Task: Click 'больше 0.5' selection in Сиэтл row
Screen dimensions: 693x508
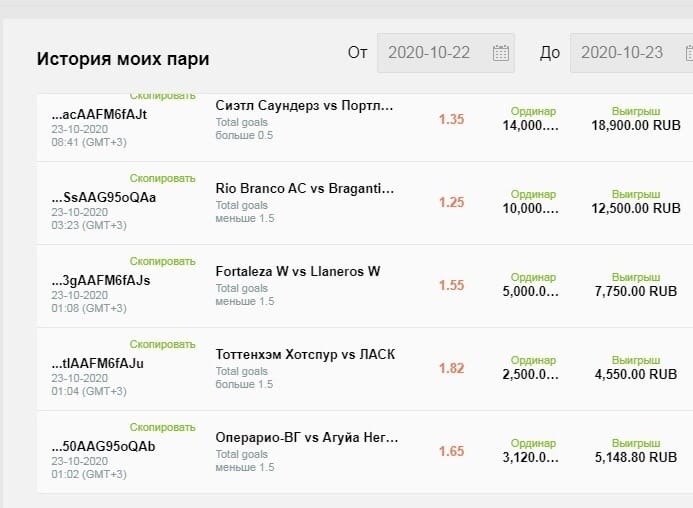Action: [x=244, y=135]
